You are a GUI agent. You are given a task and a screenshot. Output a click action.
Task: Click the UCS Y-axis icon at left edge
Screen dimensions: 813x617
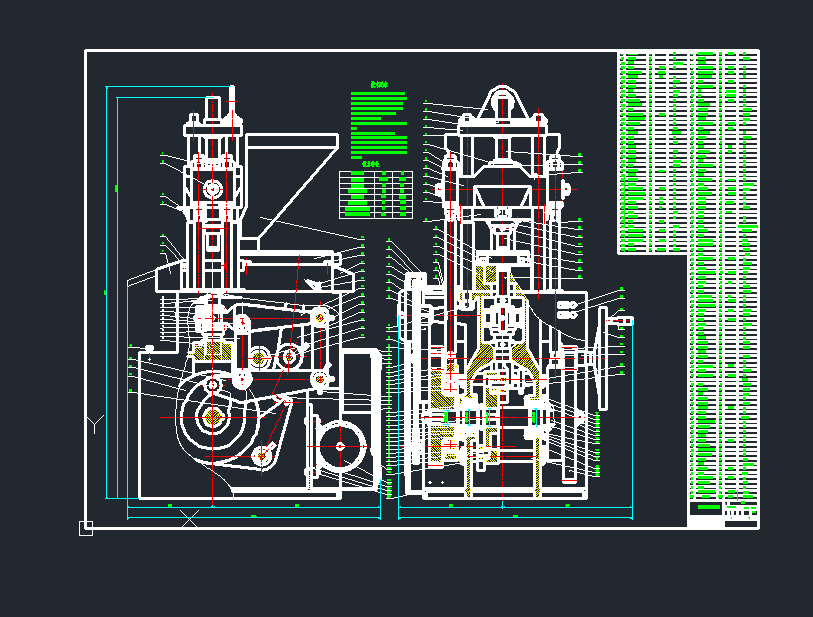[93, 425]
